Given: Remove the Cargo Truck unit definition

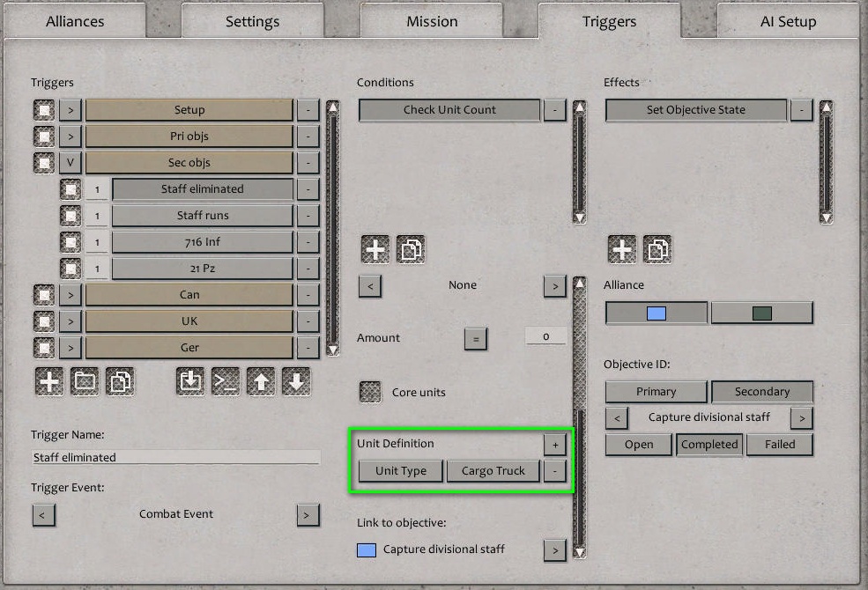Looking at the screenshot, I should (555, 471).
